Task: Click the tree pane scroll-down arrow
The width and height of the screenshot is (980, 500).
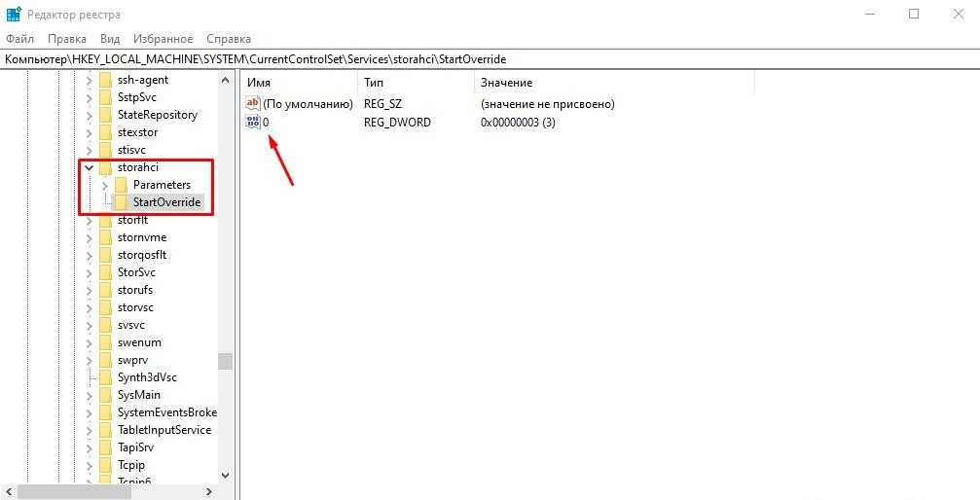Action: coord(225,476)
